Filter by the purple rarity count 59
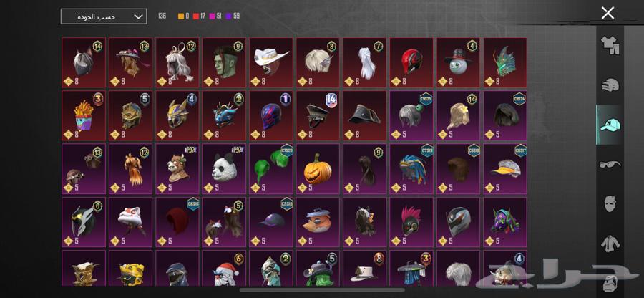 (x=232, y=16)
